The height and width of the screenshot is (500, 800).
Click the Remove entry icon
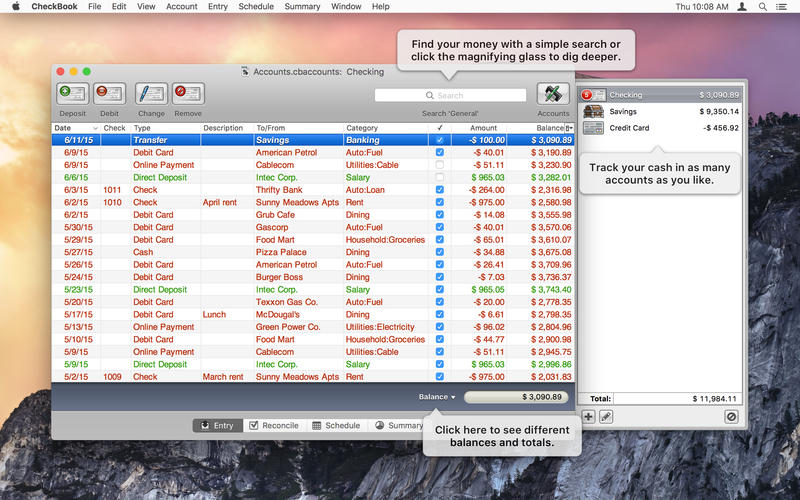tap(188, 94)
